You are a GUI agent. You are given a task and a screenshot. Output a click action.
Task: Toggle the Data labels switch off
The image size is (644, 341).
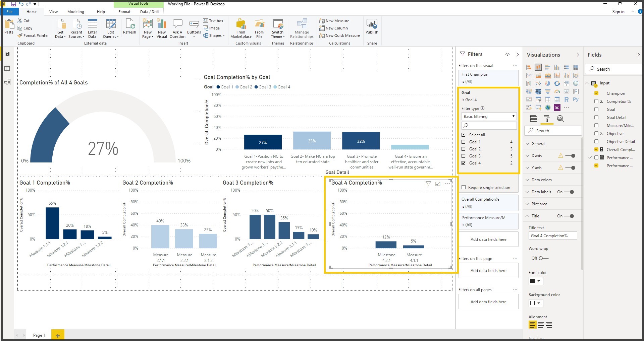tap(569, 192)
